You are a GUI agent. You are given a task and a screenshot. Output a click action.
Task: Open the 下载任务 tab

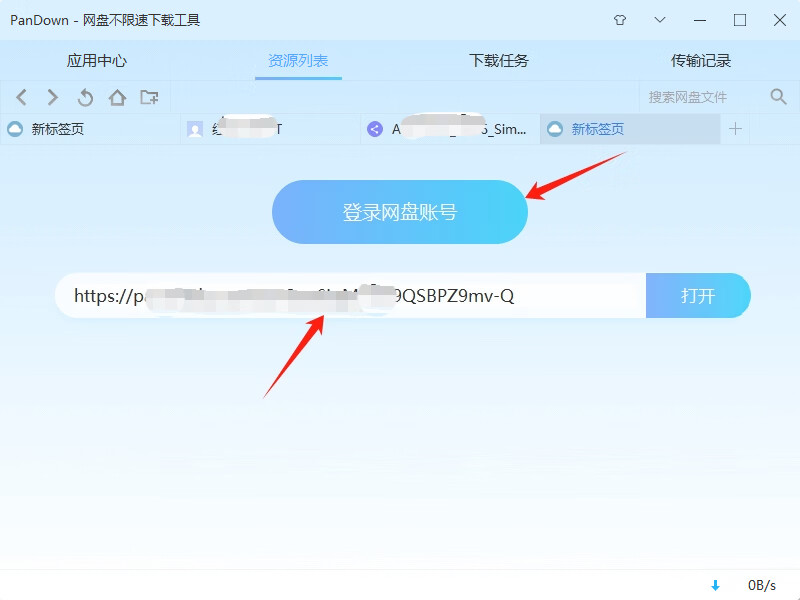pyautogui.click(x=499, y=61)
